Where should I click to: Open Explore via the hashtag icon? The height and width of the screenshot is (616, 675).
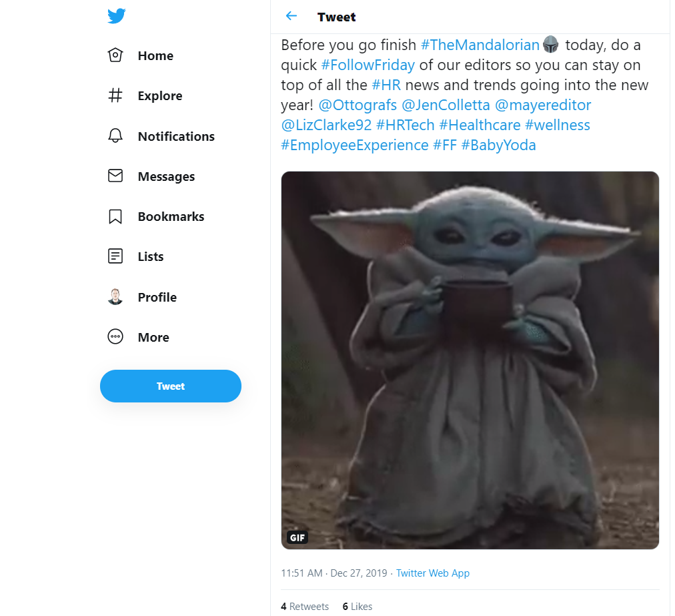tap(115, 95)
